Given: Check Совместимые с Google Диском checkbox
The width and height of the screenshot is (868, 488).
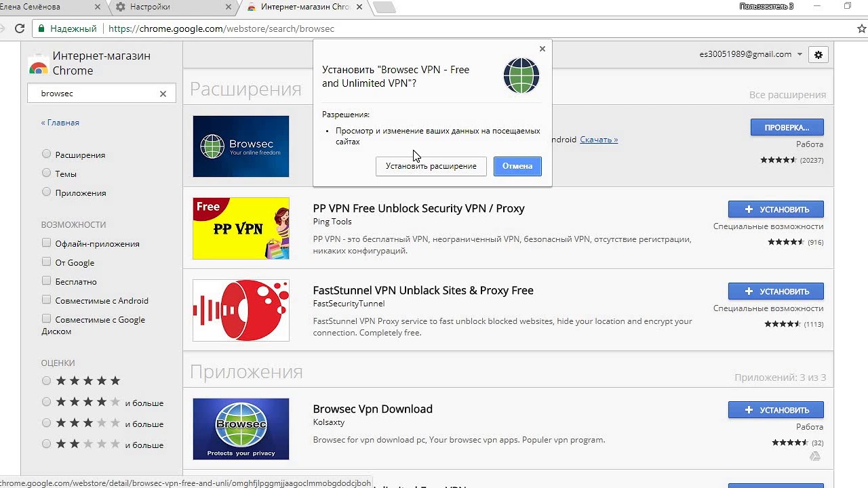Looking at the screenshot, I should (x=46, y=319).
